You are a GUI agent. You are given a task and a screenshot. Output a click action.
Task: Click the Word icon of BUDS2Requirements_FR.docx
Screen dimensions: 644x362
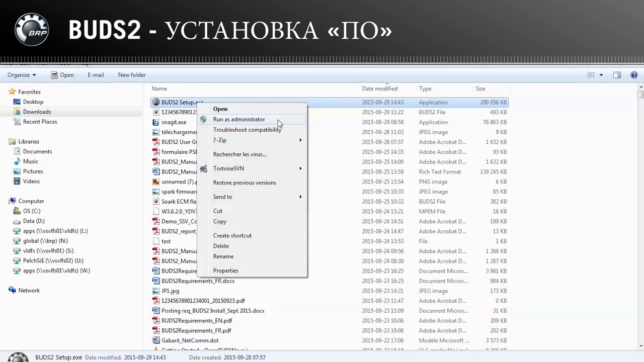click(x=156, y=281)
